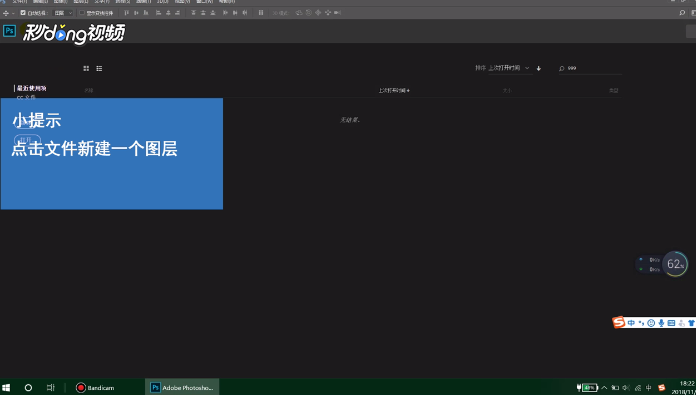Click Distribute right edges icon
The width and height of the screenshot is (696, 395).
click(x=245, y=13)
